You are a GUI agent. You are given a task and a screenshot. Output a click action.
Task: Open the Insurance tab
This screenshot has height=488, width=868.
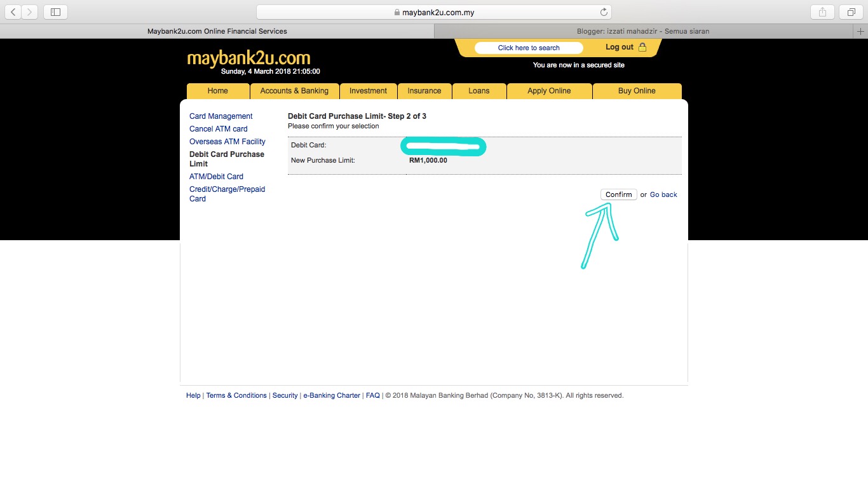click(424, 91)
